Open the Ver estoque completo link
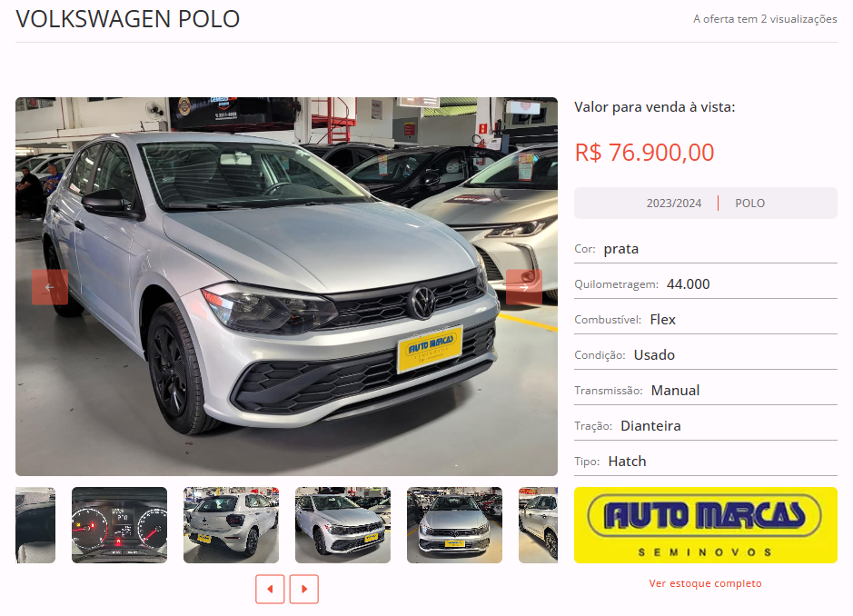The height and width of the screenshot is (616, 853). [x=706, y=583]
